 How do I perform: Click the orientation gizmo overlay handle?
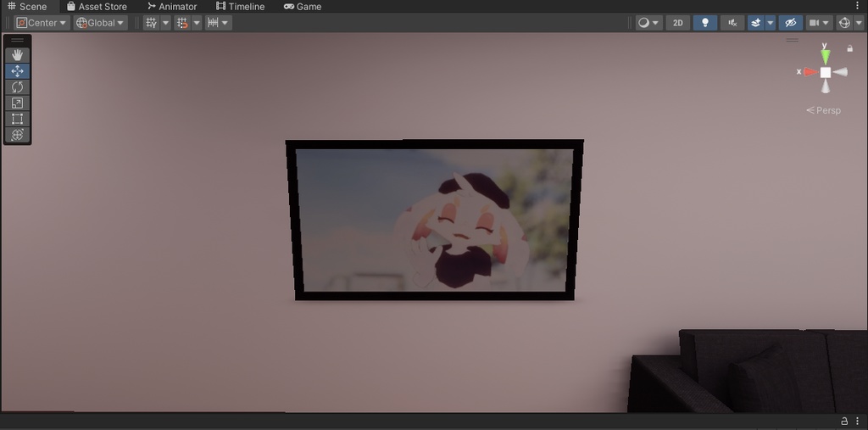(793, 40)
